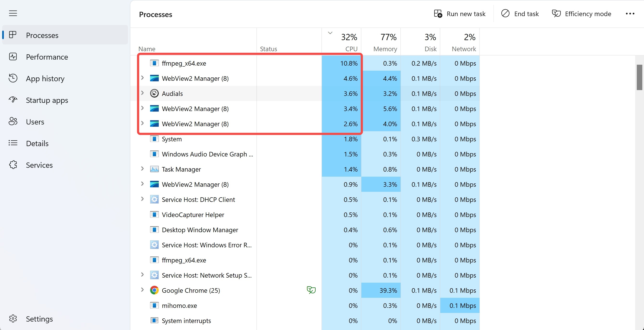
Task: Click System's 0.3 MB/s disk cell
Action: click(x=420, y=139)
